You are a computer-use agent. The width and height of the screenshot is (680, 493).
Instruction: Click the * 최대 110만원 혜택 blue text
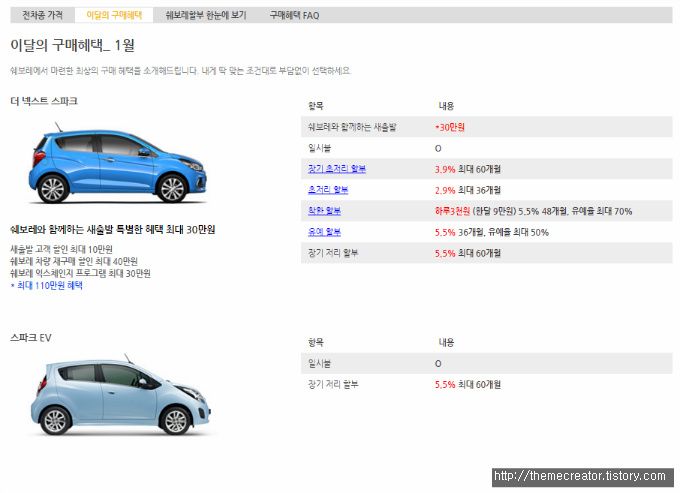click(x=46, y=285)
